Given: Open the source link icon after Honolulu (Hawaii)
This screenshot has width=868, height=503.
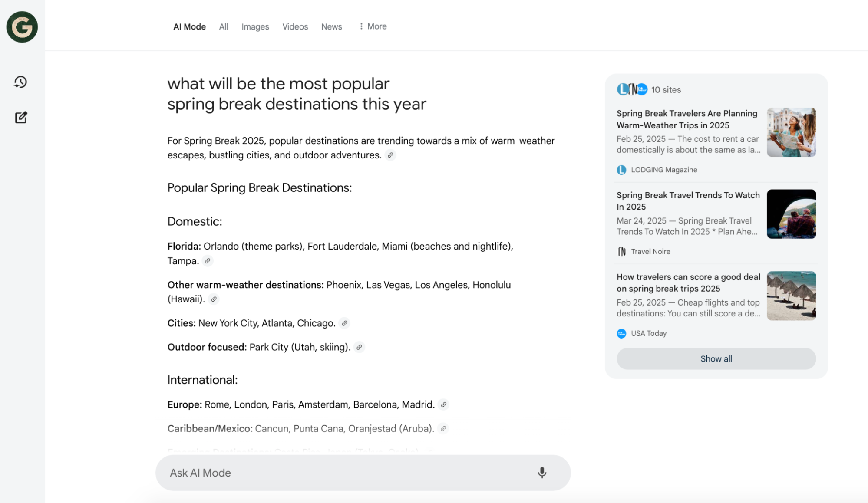Looking at the screenshot, I should pyautogui.click(x=214, y=299).
